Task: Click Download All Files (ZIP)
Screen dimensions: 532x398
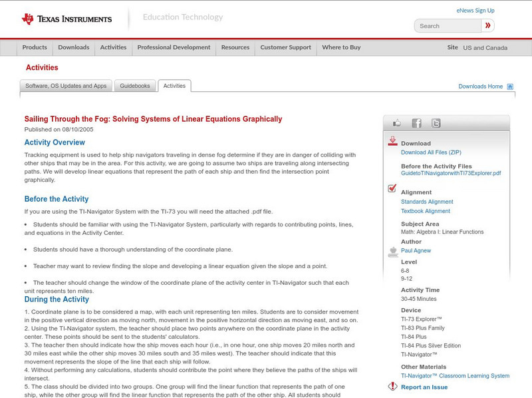Action: point(431,152)
